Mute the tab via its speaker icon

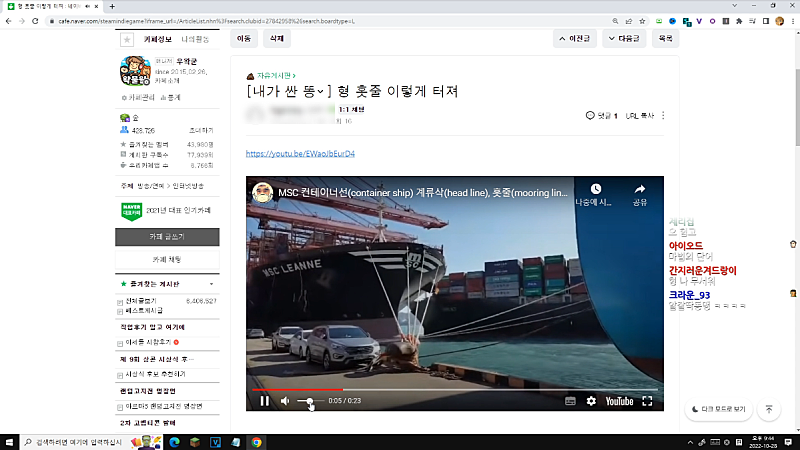pyautogui.click(x=87, y=6)
